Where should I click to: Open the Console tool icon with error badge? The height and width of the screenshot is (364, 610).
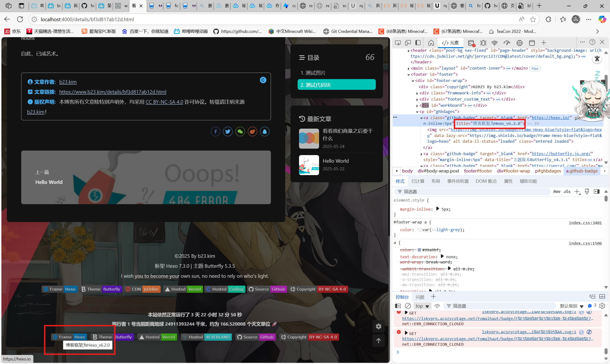click(x=471, y=43)
